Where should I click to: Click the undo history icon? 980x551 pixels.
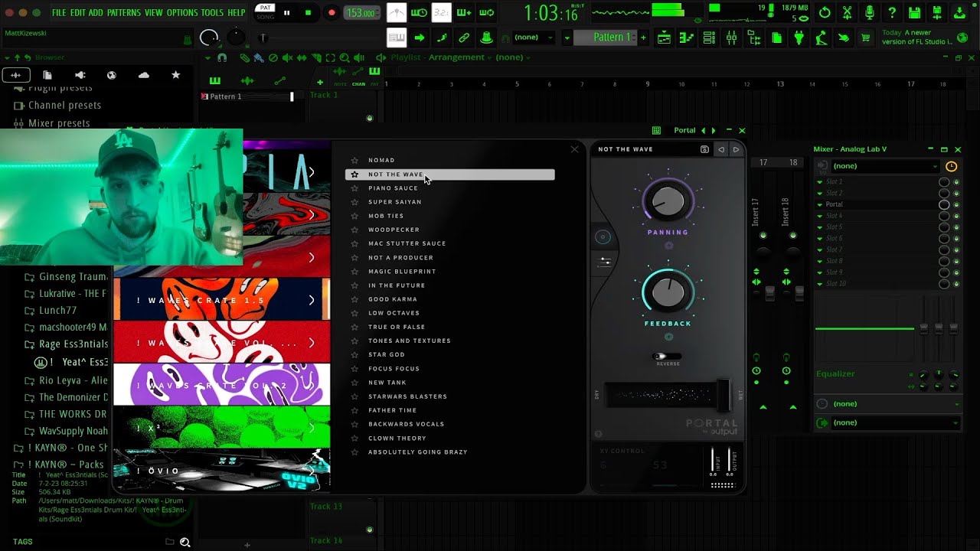pos(825,12)
